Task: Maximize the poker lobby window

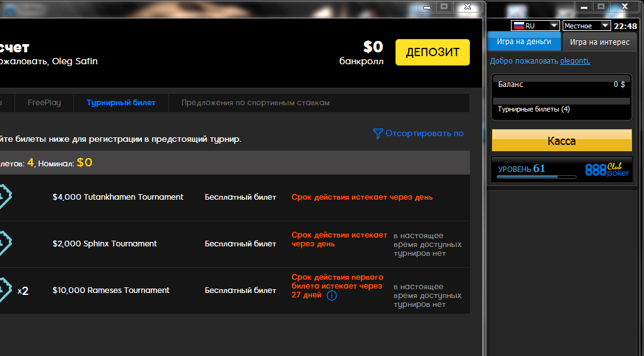Action: click(x=600, y=6)
